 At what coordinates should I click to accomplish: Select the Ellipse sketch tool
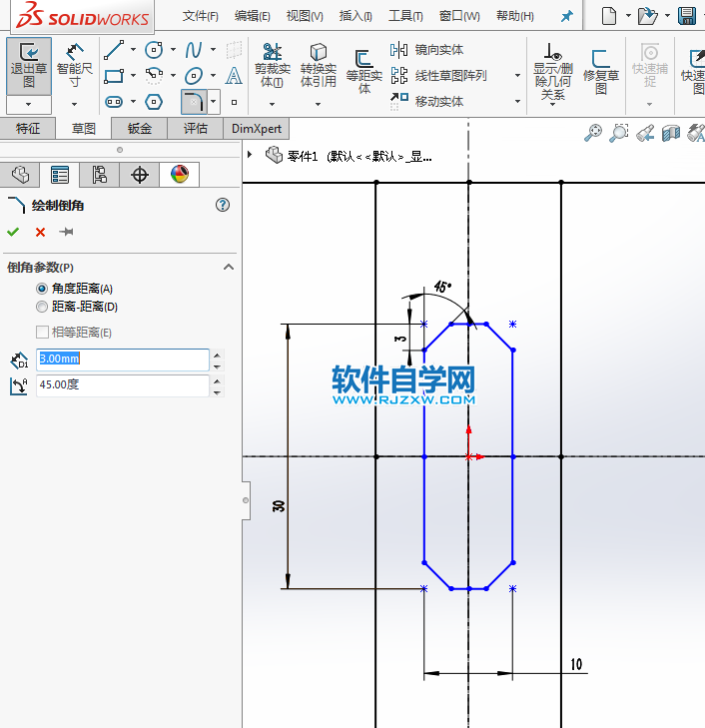(x=194, y=75)
